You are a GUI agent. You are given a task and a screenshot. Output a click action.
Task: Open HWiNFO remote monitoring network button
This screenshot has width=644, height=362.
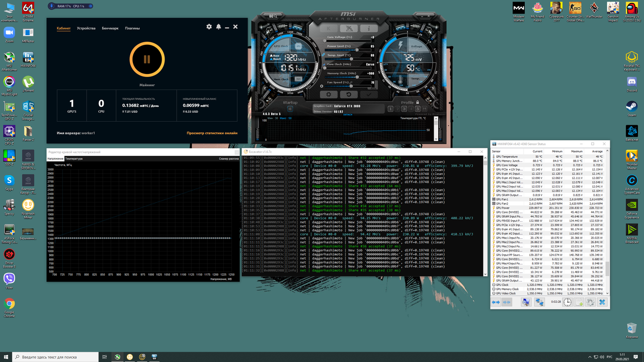point(539,302)
